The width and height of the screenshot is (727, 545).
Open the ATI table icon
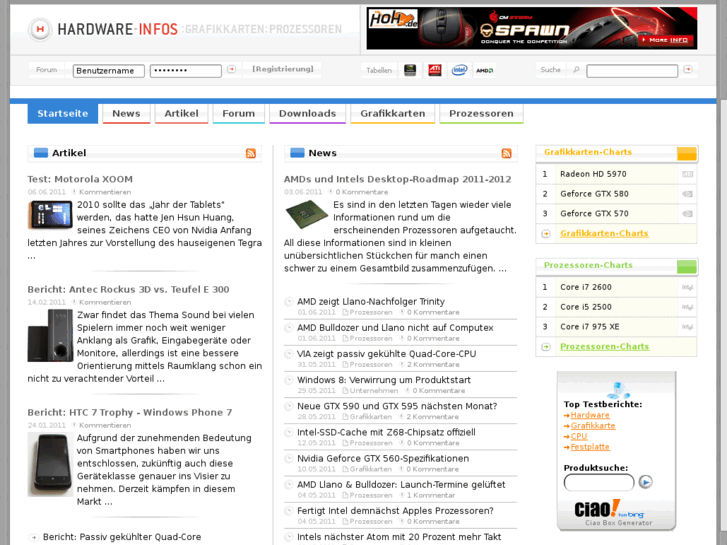point(434,70)
